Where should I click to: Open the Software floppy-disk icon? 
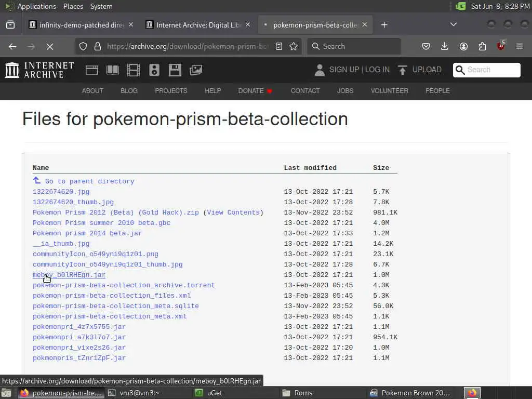pyautogui.click(x=175, y=70)
